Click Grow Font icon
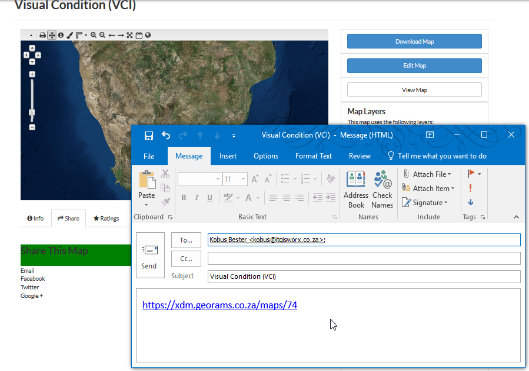This screenshot has width=529, height=371. (x=255, y=179)
